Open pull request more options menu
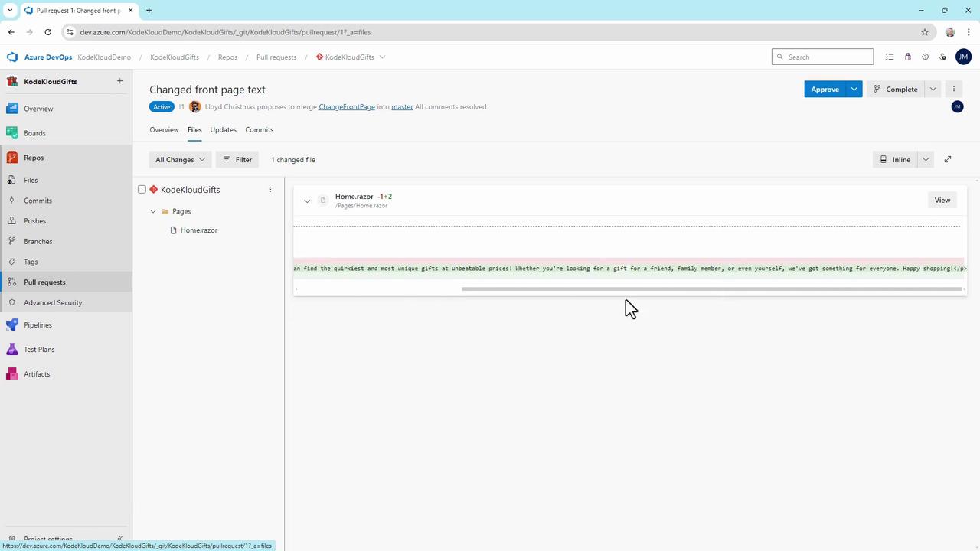Viewport: 980px width, 551px height. [954, 90]
